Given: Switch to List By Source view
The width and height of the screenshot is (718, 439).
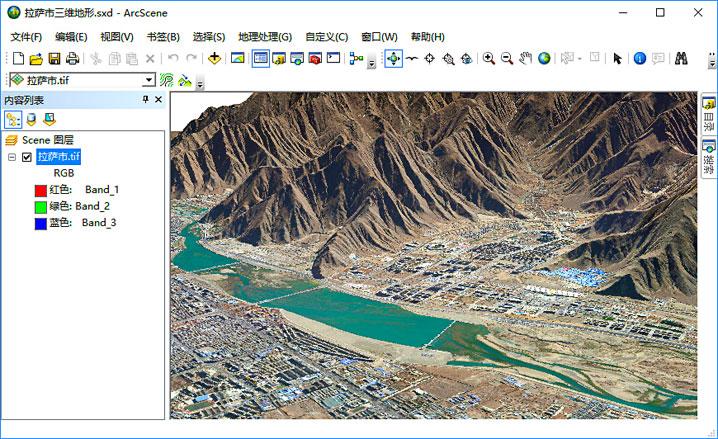Looking at the screenshot, I should 31,120.
